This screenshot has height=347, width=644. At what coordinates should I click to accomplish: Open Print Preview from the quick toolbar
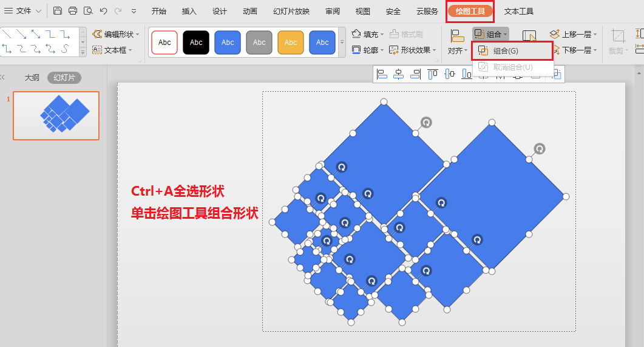click(88, 11)
